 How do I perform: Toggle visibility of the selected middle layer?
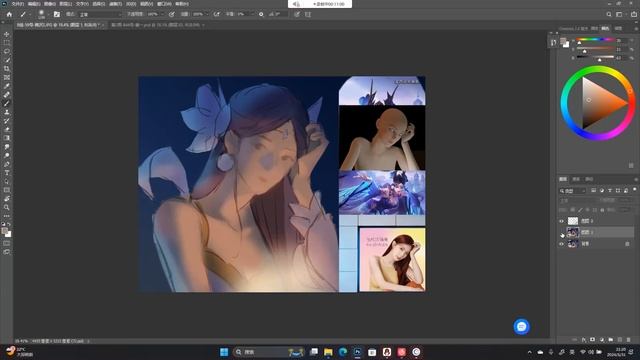pos(561,232)
